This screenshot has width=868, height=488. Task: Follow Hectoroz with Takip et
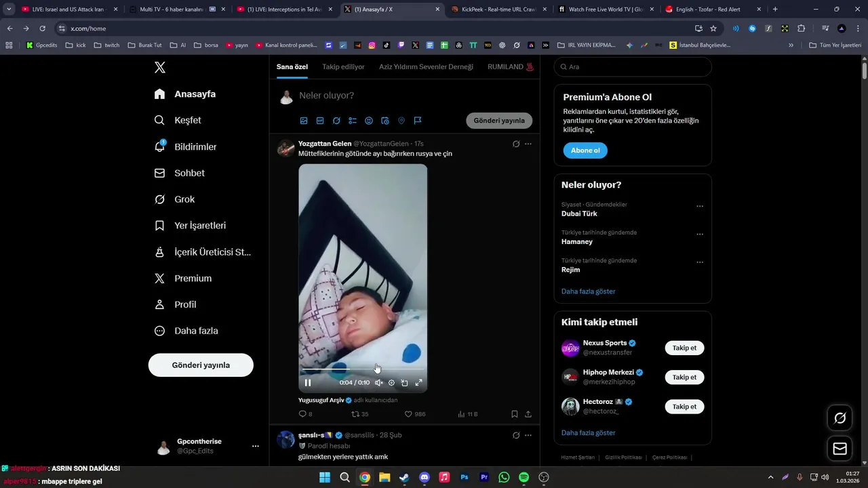684,407
